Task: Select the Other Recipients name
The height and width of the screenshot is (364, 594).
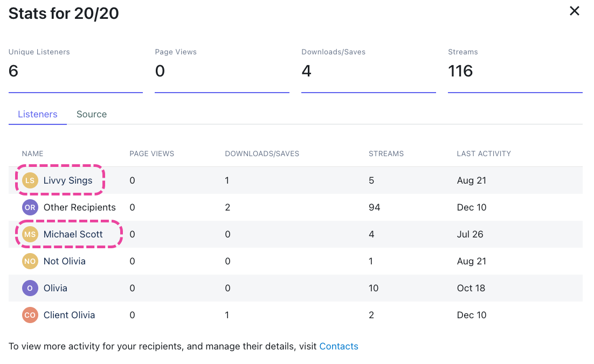Action: click(80, 207)
